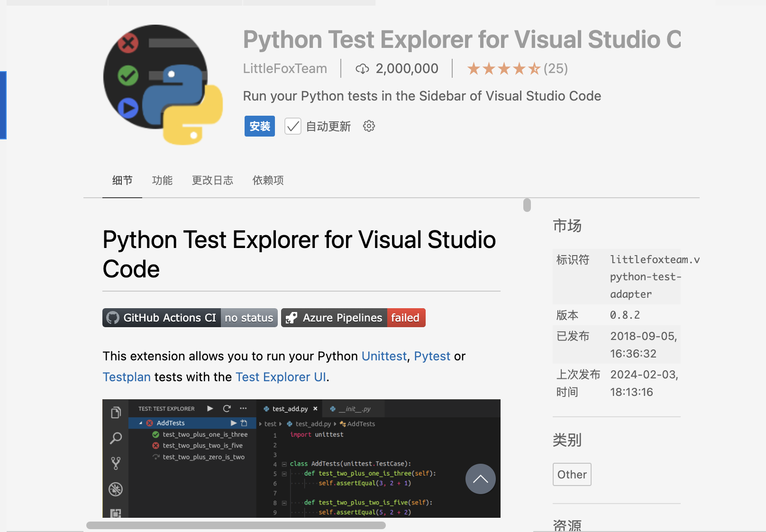Open the Pytest link in description
The width and height of the screenshot is (766, 532).
point(432,356)
